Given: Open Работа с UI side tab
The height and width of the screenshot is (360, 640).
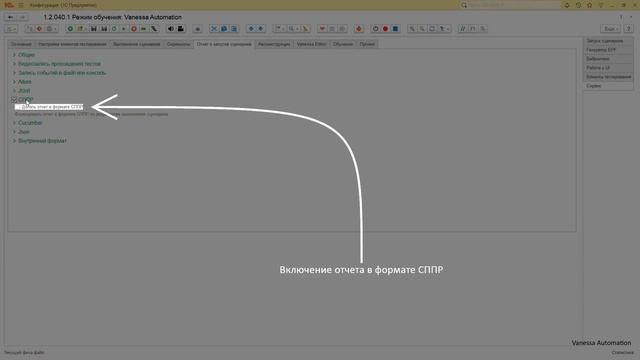Looking at the screenshot, I should [x=608, y=68].
